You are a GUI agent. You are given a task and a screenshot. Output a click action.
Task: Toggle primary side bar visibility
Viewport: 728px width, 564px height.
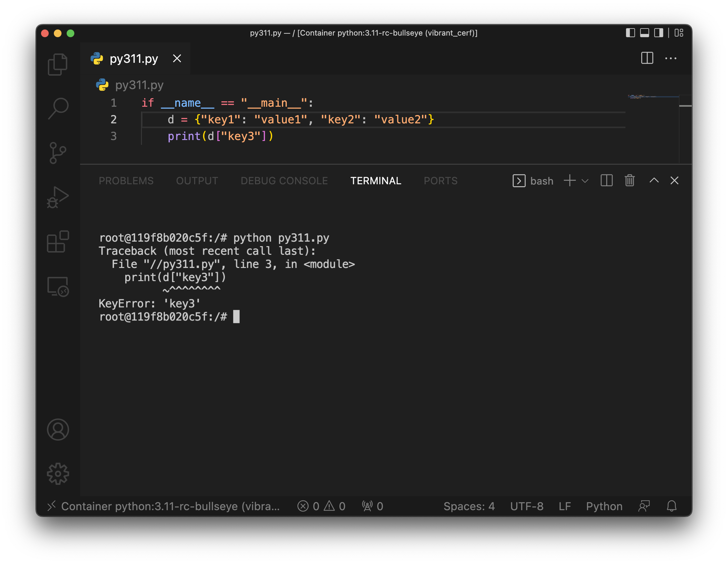click(630, 33)
